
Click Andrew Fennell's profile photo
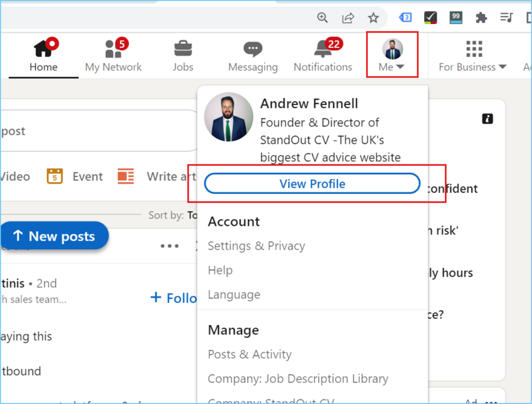229,116
